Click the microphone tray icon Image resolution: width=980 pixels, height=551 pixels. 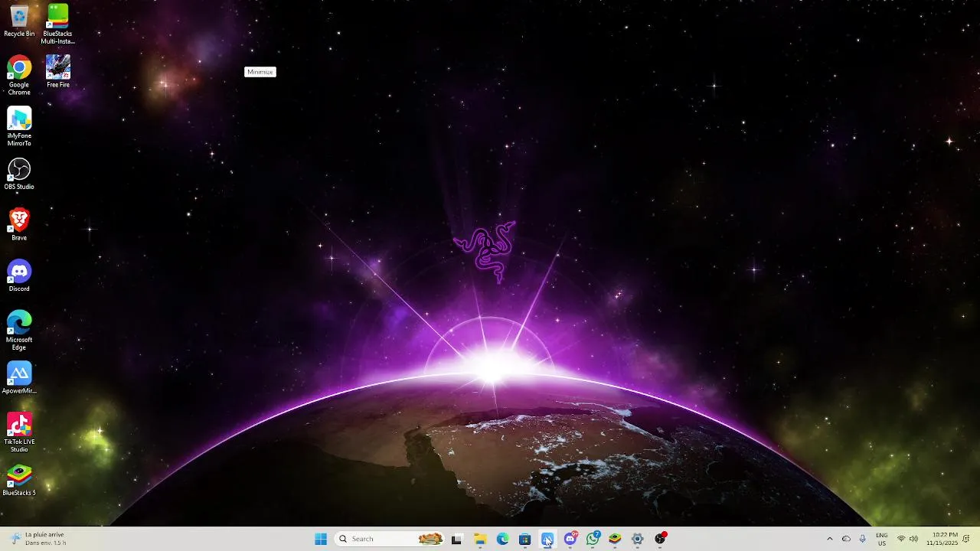click(x=862, y=539)
